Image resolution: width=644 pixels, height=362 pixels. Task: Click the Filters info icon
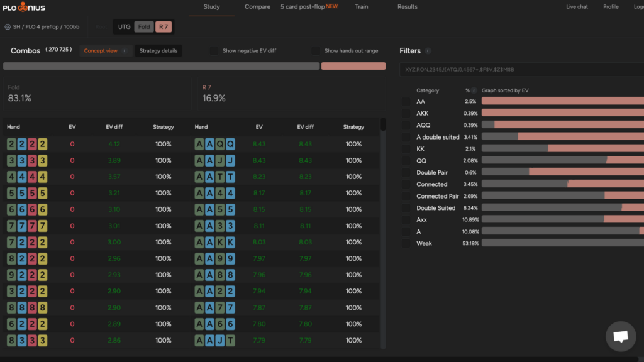[428, 51]
